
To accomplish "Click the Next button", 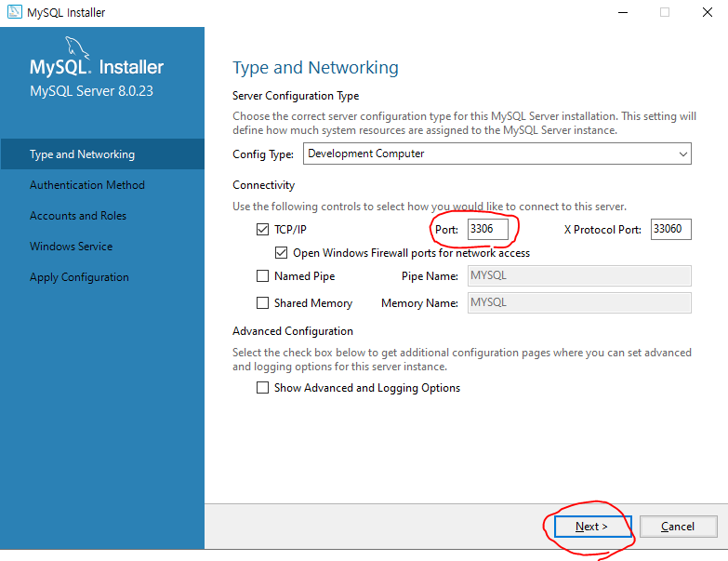I will (592, 527).
